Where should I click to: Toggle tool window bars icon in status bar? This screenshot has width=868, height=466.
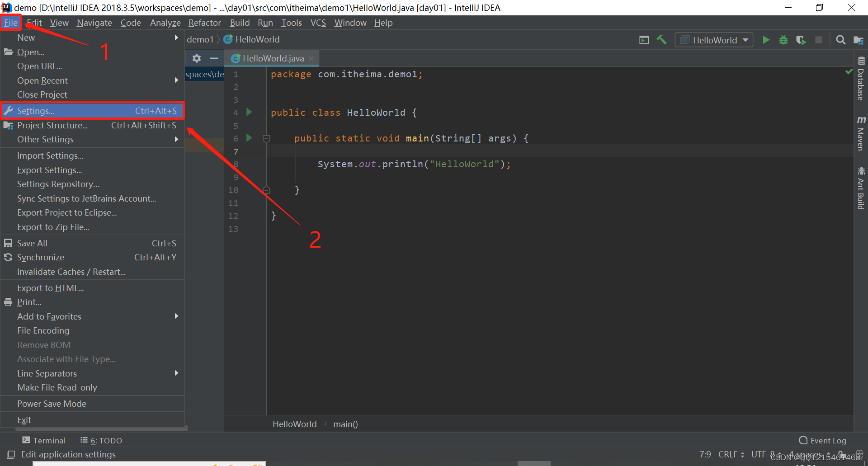11,454
